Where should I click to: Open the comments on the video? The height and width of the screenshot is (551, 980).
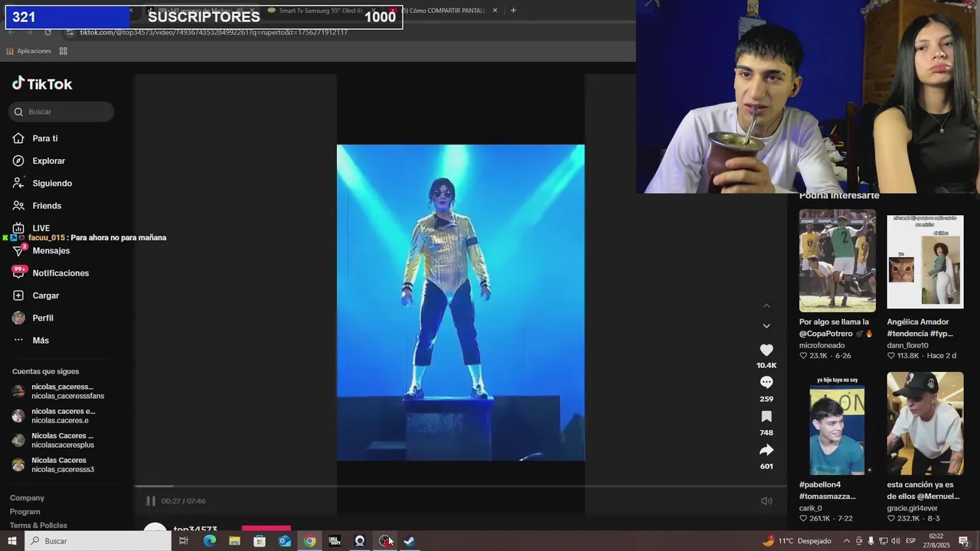click(766, 383)
